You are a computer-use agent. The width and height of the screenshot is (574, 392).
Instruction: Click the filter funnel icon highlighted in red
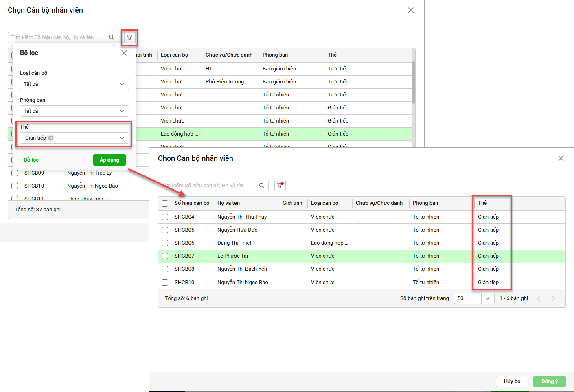click(129, 37)
